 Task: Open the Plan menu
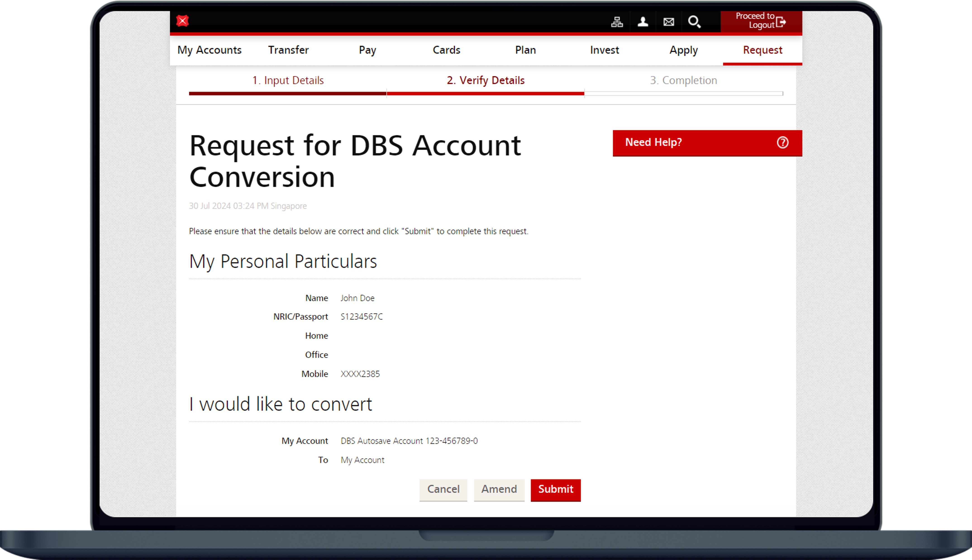526,50
